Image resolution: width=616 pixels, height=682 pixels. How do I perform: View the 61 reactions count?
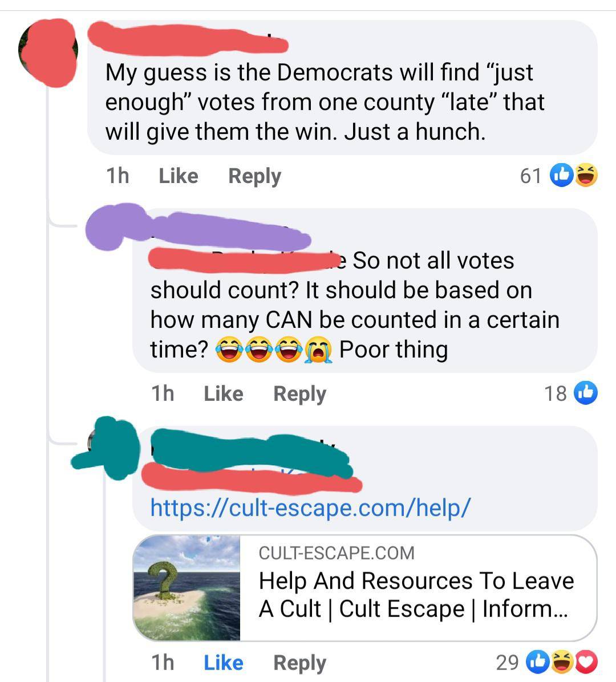531,176
